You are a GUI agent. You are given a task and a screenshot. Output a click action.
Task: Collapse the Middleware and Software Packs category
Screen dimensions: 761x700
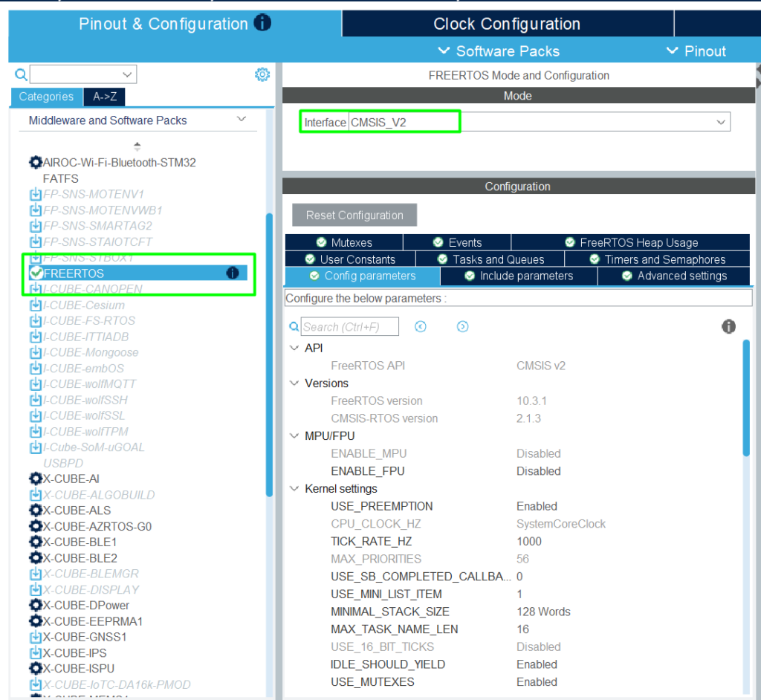(x=241, y=120)
